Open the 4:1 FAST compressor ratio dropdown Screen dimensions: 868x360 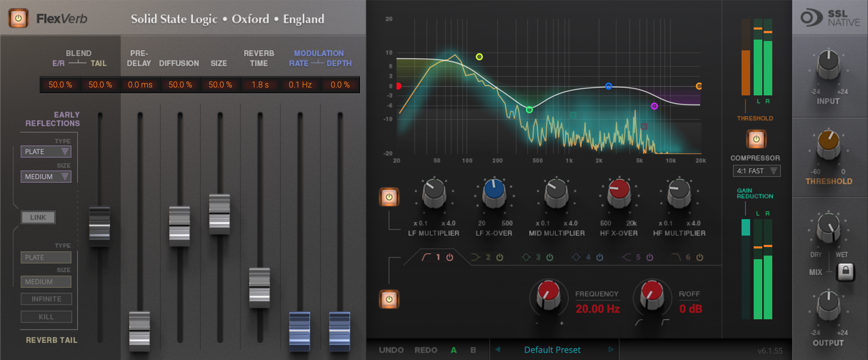click(756, 171)
